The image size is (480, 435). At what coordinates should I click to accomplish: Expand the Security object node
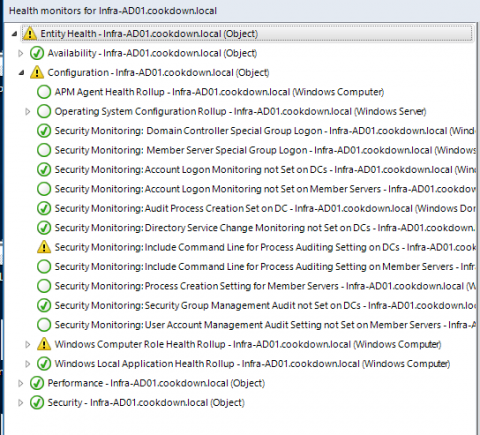21,402
